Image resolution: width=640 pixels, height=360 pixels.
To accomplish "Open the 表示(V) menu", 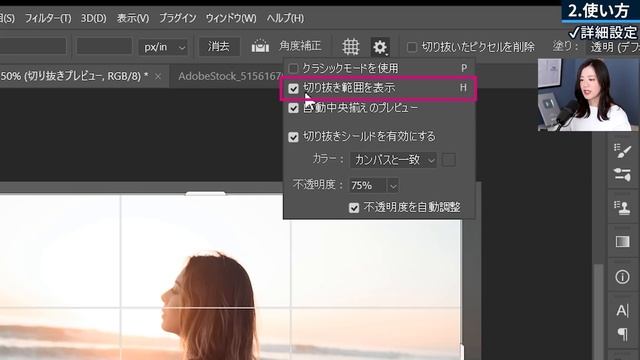I will click(x=133, y=18).
